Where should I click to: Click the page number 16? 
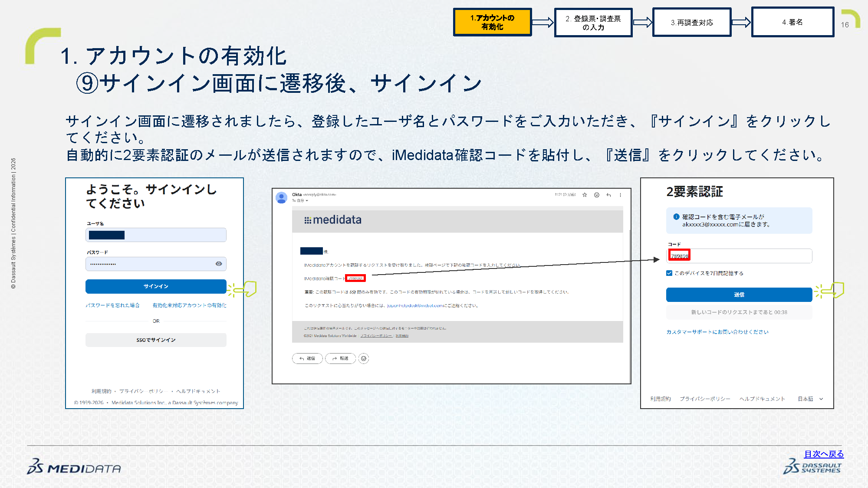click(x=845, y=25)
